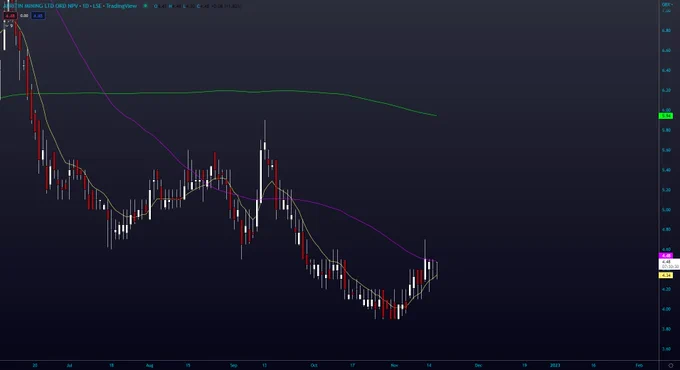
Task: Click the white current price label 4.48
Action: coord(669,264)
